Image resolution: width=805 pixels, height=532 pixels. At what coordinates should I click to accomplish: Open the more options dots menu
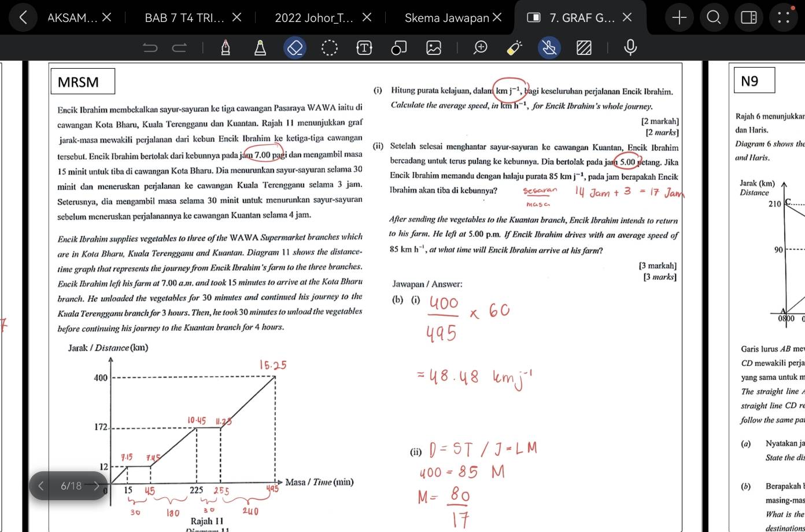point(784,17)
